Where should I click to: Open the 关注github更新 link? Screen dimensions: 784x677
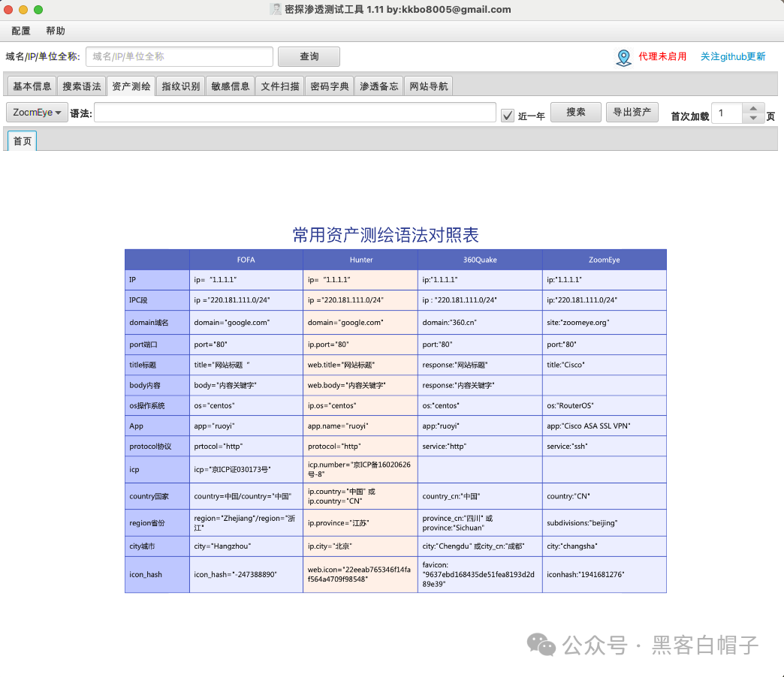click(x=732, y=56)
